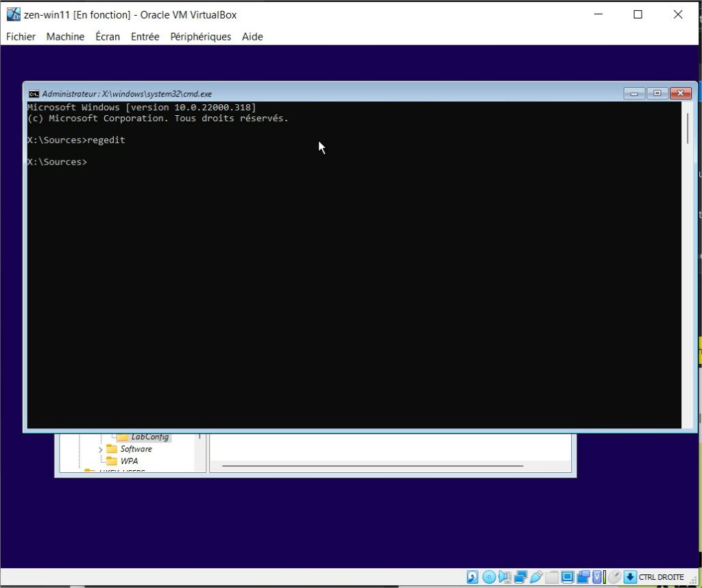Maximize the cmd.exe window
The image size is (702, 588).
[657, 93]
